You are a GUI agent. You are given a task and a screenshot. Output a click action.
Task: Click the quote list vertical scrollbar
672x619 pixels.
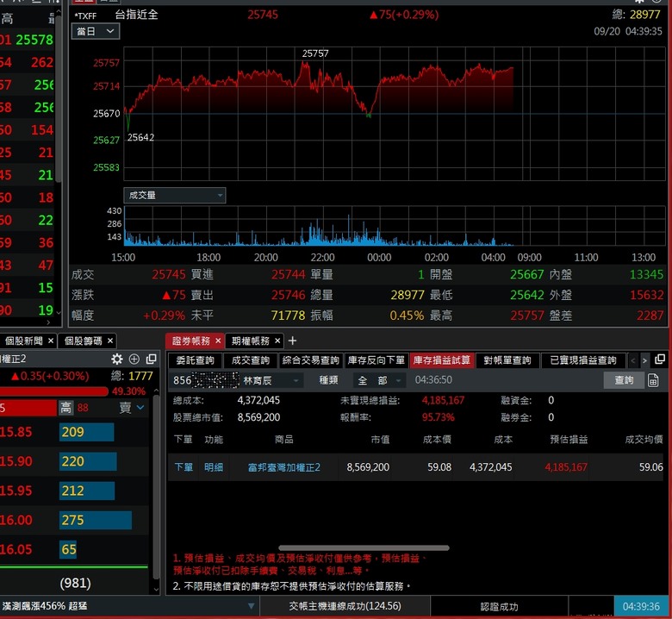tap(59, 98)
